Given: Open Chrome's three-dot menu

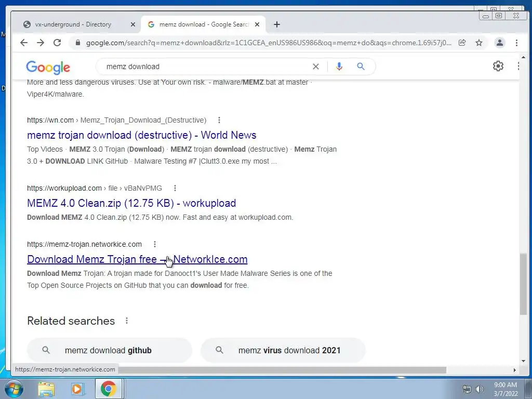Looking at the screenshot, I should [x=516, y=43].
